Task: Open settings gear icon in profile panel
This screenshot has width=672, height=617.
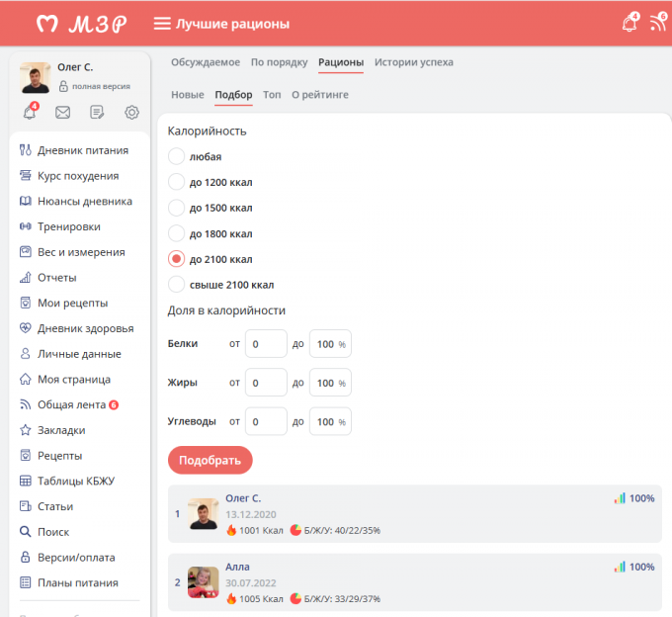Action: [x=131, y=113]
